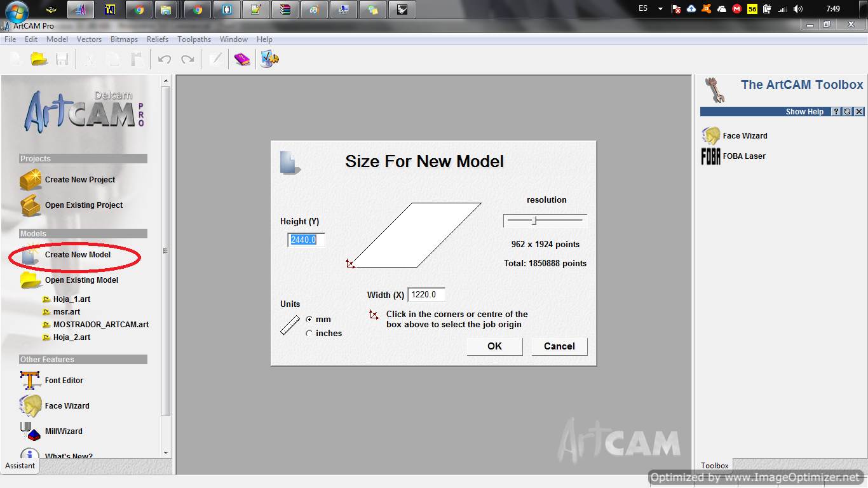Click the WinRAR icon in the taskbar
The image size is (868, 488).
[285, 10]
